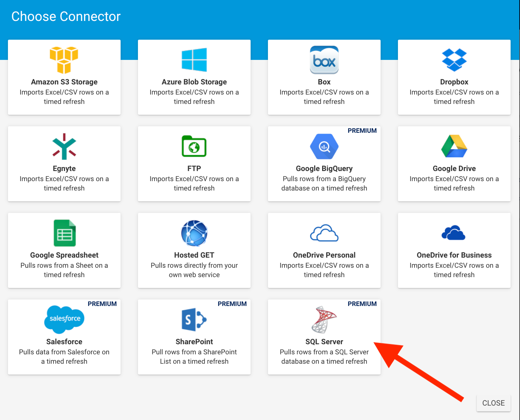Click 'Pulls rows from a BigQuery database' description

click(324, 183)
